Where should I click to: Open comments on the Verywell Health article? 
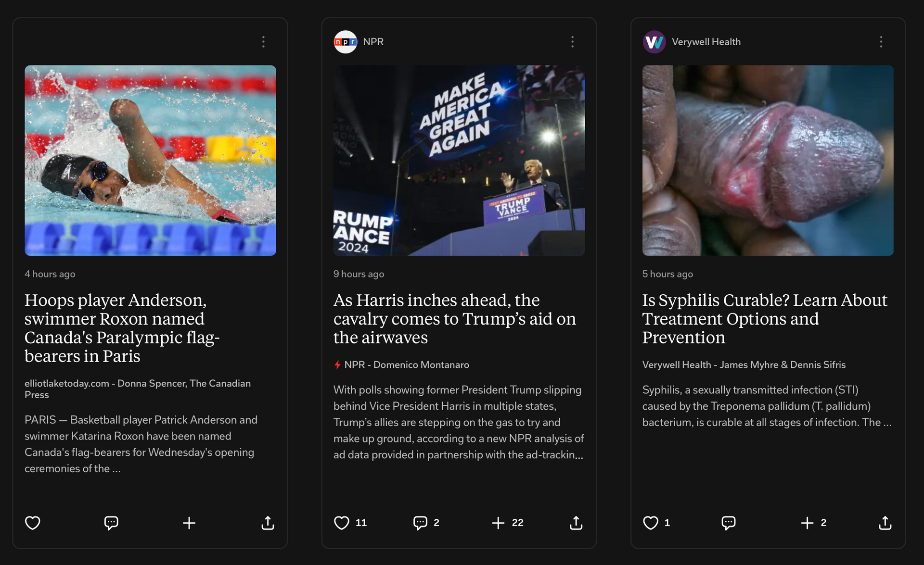[729, 523]
